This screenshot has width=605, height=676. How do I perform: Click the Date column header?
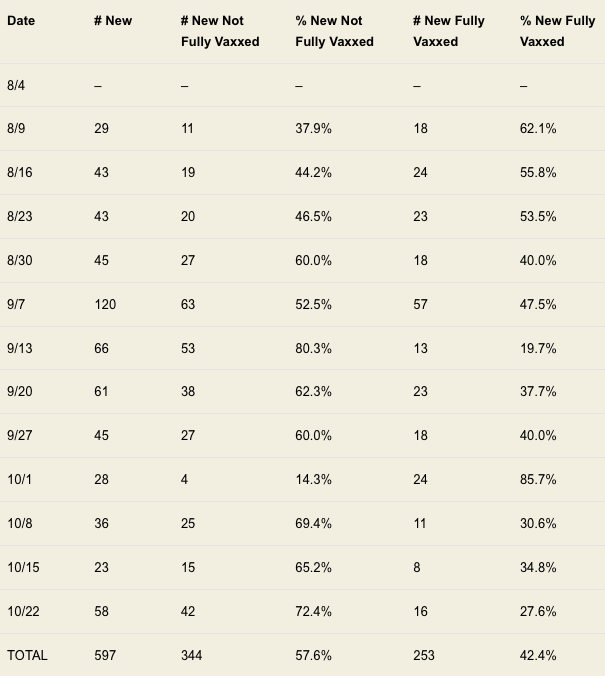pyautogui.click(x=20, y=21)
